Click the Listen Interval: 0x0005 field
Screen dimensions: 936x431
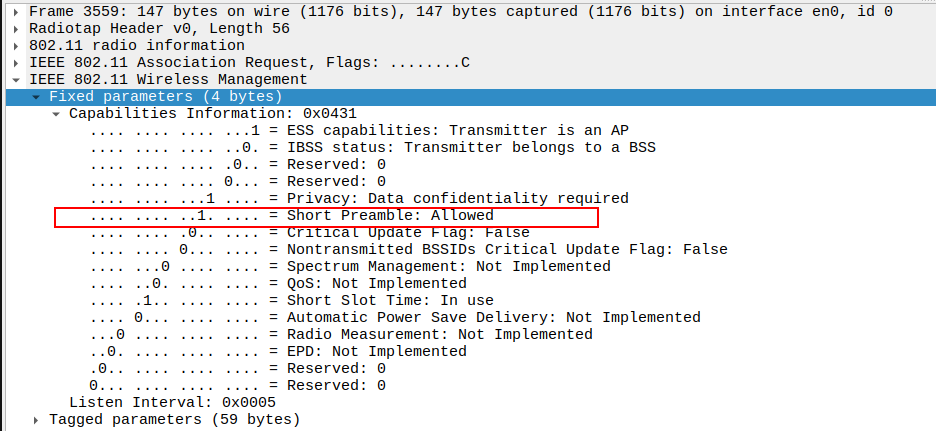(x=172, y=402)
